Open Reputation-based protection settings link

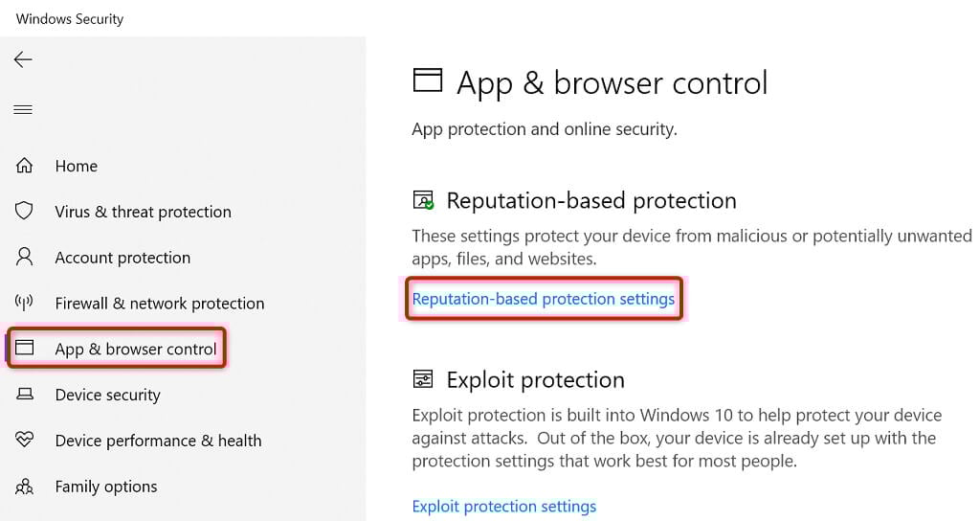tap(543, 299)
